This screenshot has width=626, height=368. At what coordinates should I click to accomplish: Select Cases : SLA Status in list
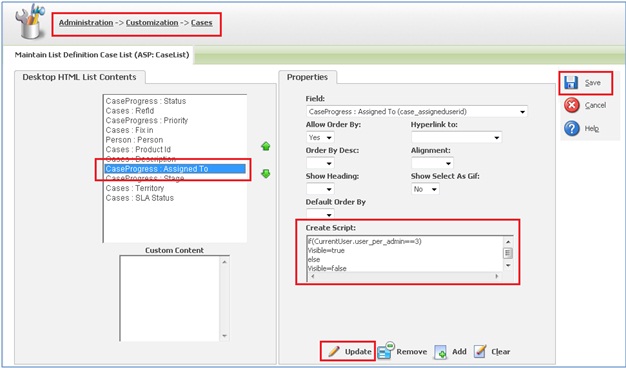[140, 198]
